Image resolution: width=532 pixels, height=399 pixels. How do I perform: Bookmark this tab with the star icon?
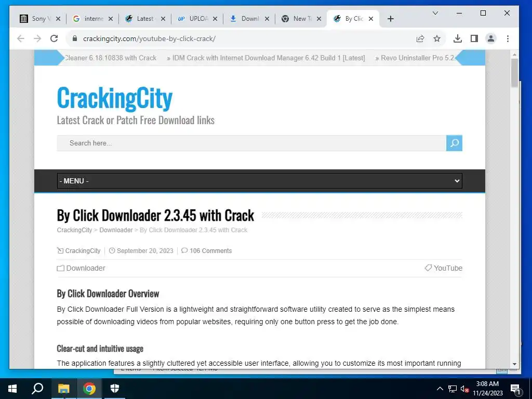(437, 38)
